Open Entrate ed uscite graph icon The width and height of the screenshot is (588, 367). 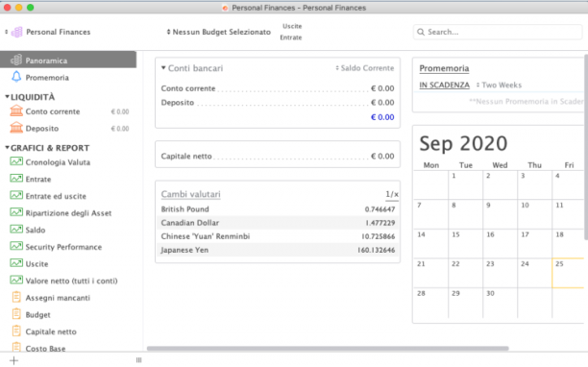point(16,195)
